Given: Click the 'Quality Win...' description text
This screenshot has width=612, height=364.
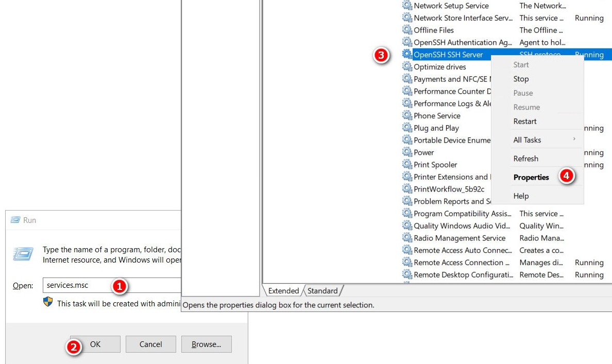Looking at the screenshot, I should tap(541, 226).
